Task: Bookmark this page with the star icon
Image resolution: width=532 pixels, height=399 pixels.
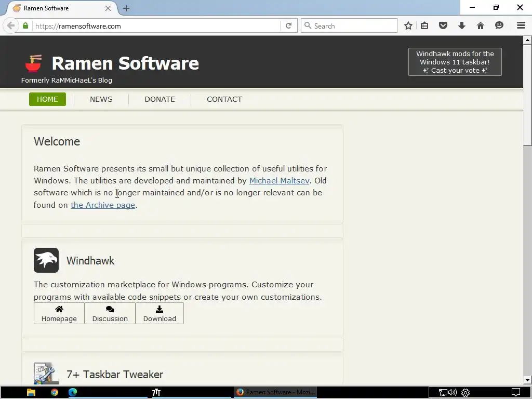Action: tap(408, 26)
